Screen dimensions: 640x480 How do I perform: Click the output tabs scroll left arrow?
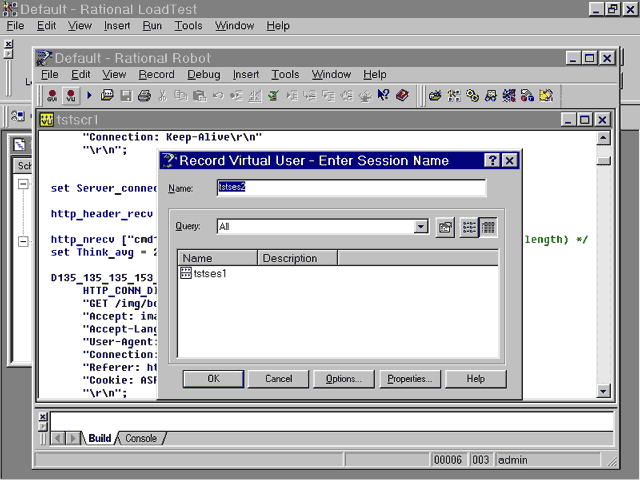click(57, 438)
